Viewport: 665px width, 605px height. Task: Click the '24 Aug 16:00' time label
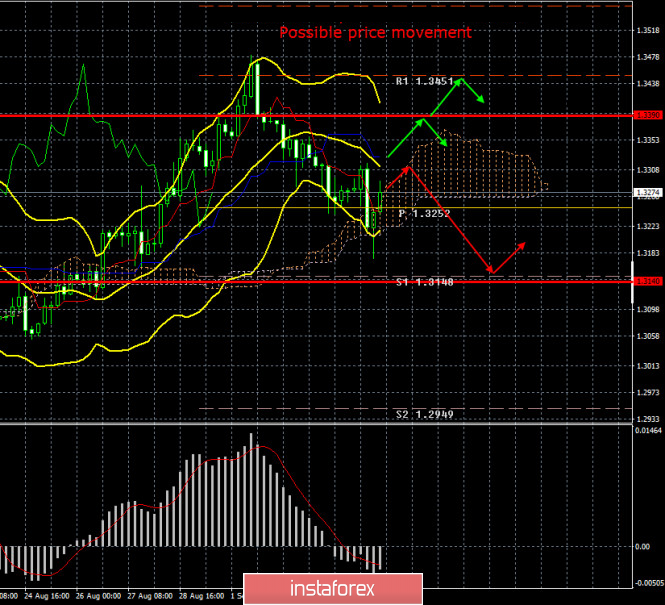[x=47, y=596]
